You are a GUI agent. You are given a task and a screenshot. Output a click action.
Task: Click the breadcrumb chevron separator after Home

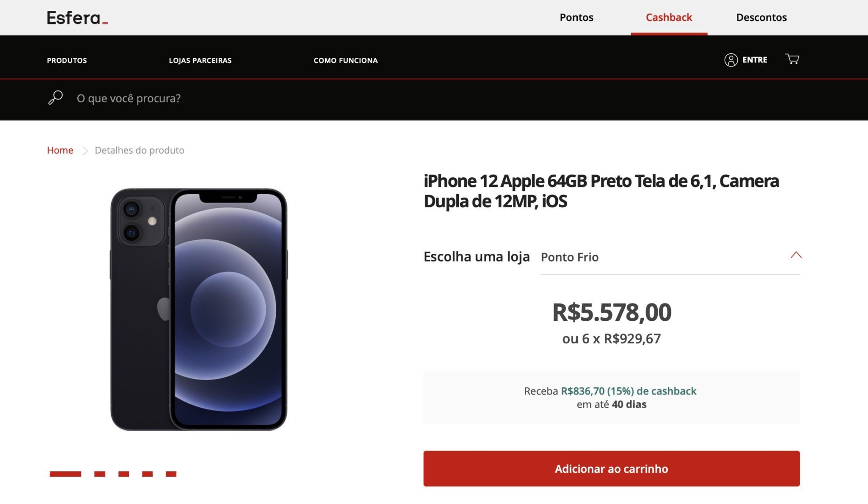click(85, 151)
